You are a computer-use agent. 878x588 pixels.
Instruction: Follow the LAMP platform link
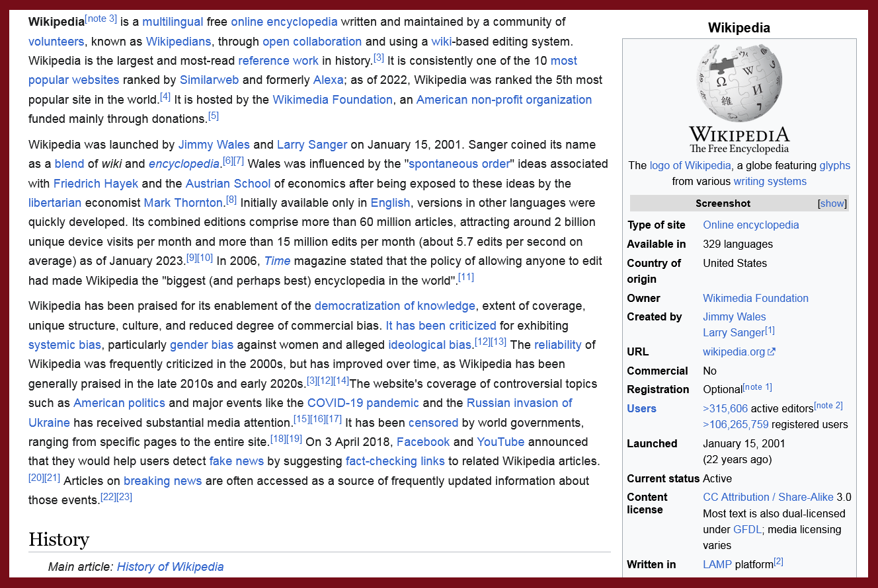(x=717, y=565)
